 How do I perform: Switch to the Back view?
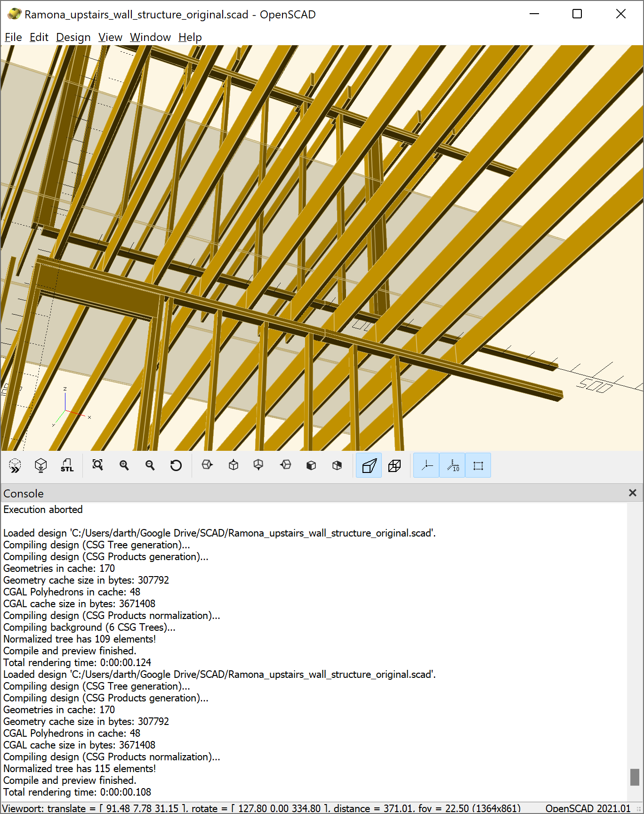coord(337,465)
